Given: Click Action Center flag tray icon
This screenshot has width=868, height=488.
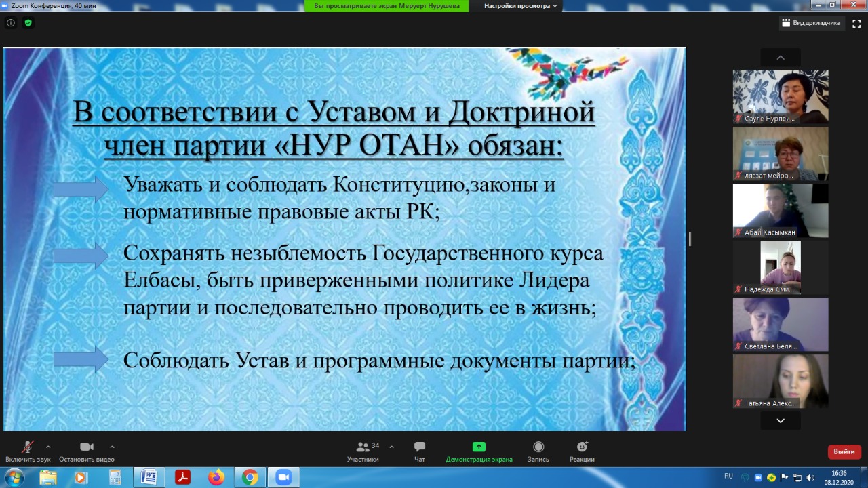Looking at the screenshot, I should point(785,477).
